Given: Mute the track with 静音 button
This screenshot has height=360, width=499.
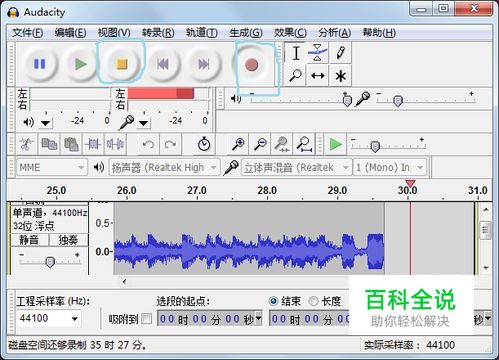Looking at the screenshot, I should tap(29, 240).
